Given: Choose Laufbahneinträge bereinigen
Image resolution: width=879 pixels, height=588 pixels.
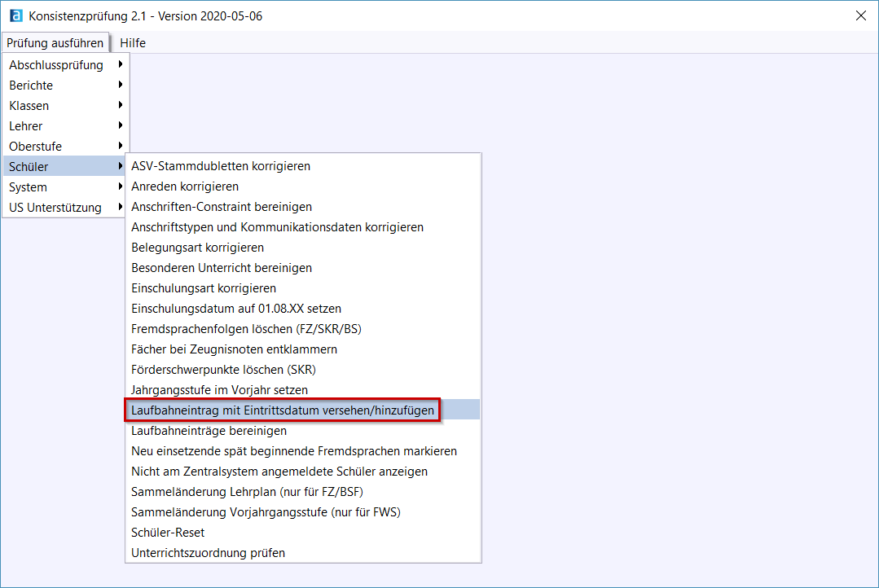Looking at the screenshot, I should pos(303,431).
